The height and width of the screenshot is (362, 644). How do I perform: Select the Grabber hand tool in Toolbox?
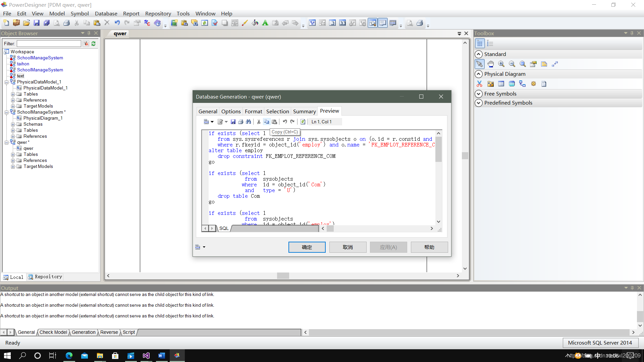(490, 64)
